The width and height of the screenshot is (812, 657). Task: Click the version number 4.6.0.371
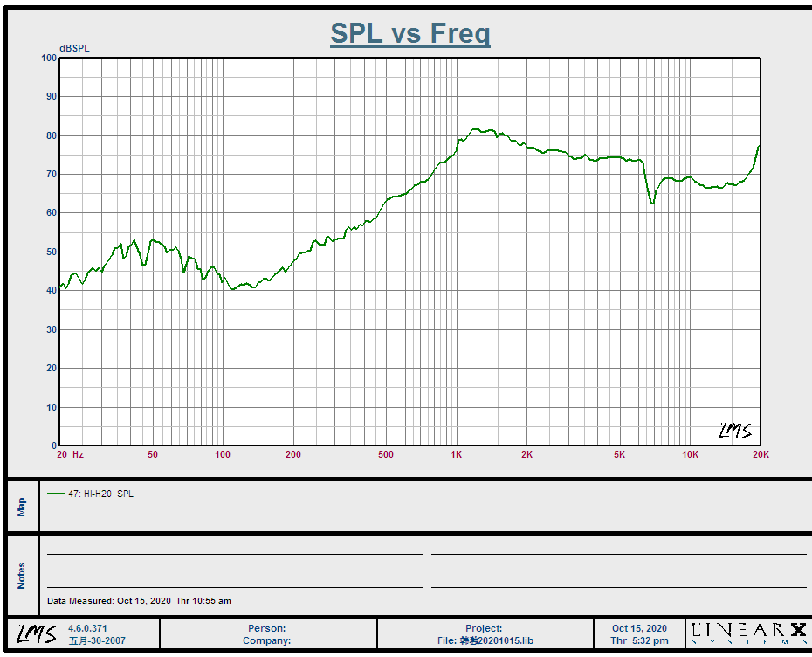tap(87, 628)
